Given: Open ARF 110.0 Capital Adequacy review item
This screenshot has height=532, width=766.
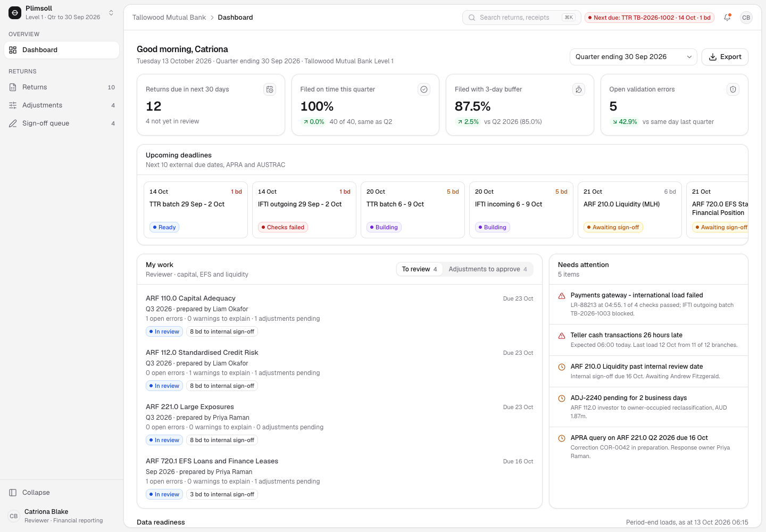Looking at the screenshot, I should 339,315.
